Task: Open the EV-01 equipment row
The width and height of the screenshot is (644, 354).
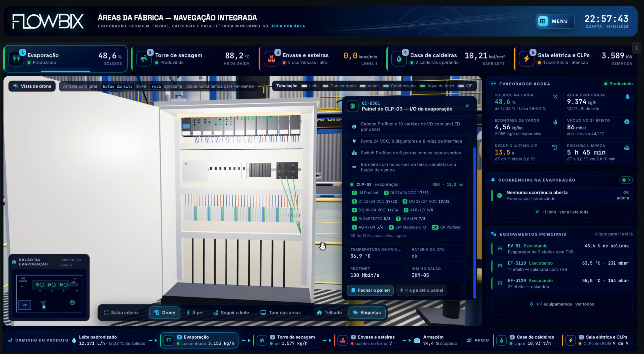Action: coord(562,249)
